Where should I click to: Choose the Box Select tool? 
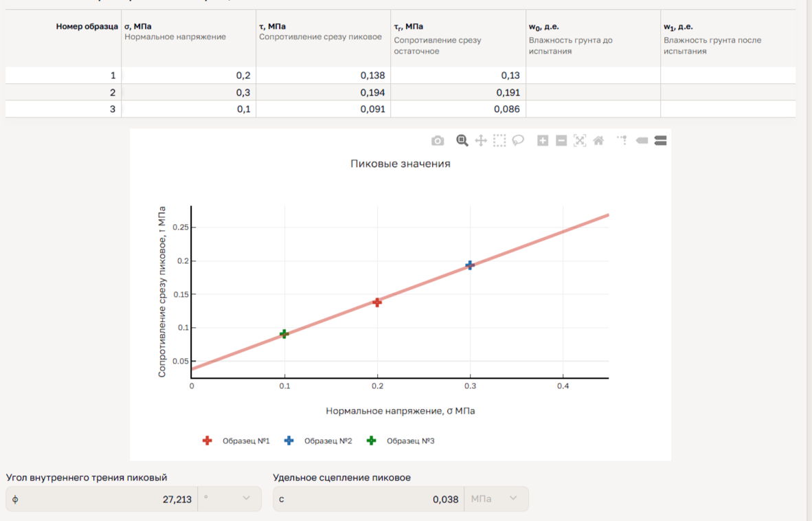point(499,141)
